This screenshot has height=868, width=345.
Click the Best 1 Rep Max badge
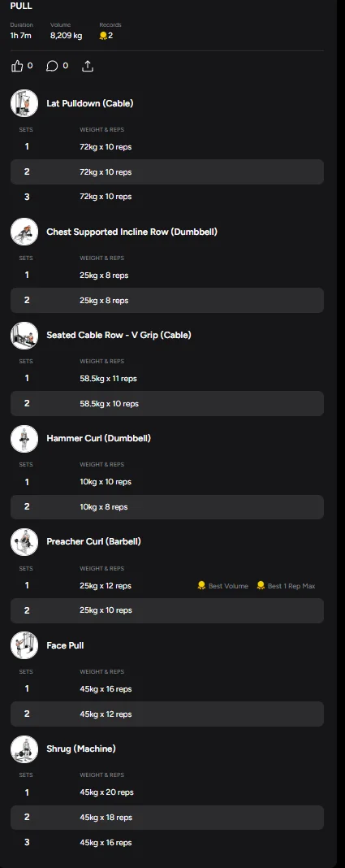pos(286,586)
